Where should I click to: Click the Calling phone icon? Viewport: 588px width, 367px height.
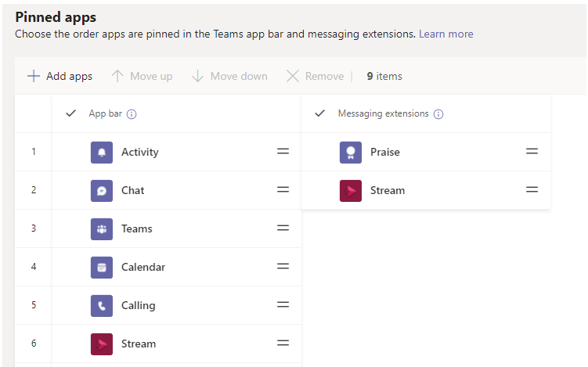[x=102, y=305]
